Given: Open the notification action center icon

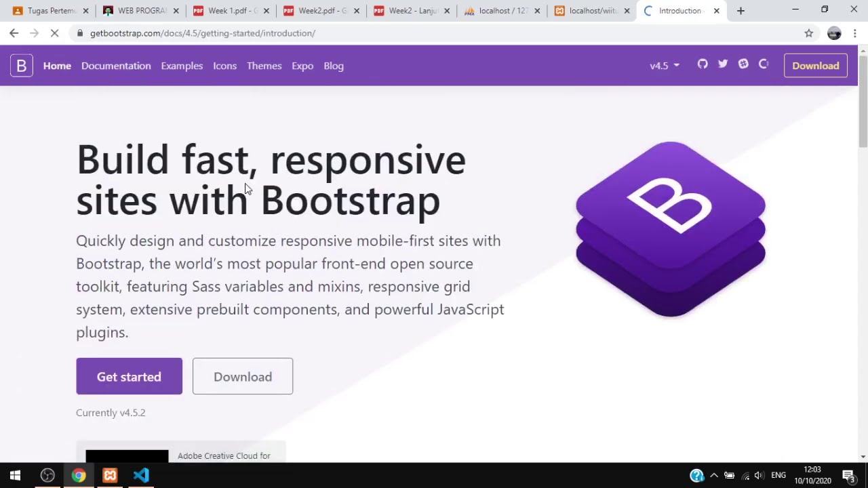Looking at the screenshot, I should tap(848, 476).
